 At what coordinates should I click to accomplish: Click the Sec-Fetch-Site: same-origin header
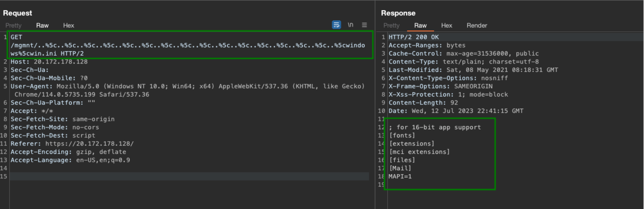63,119
